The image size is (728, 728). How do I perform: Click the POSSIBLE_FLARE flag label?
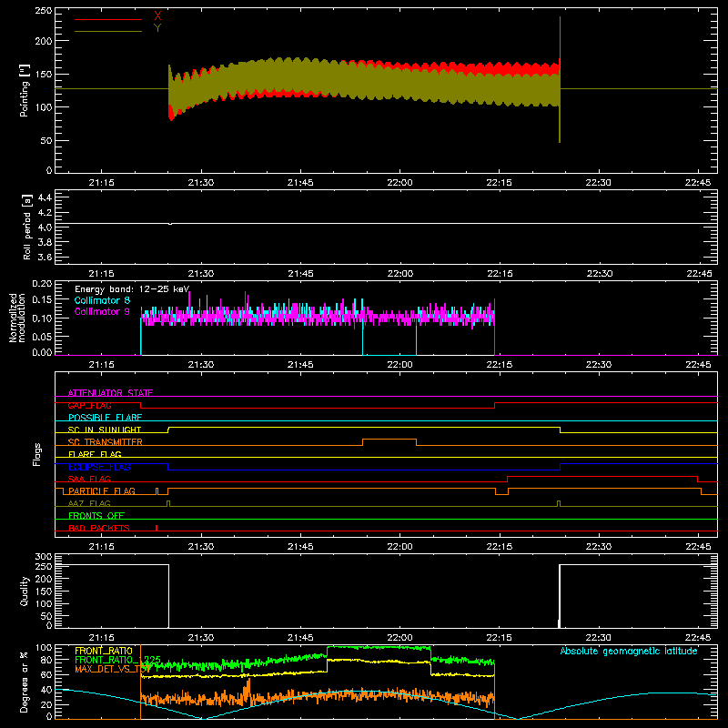click(105, 418)
